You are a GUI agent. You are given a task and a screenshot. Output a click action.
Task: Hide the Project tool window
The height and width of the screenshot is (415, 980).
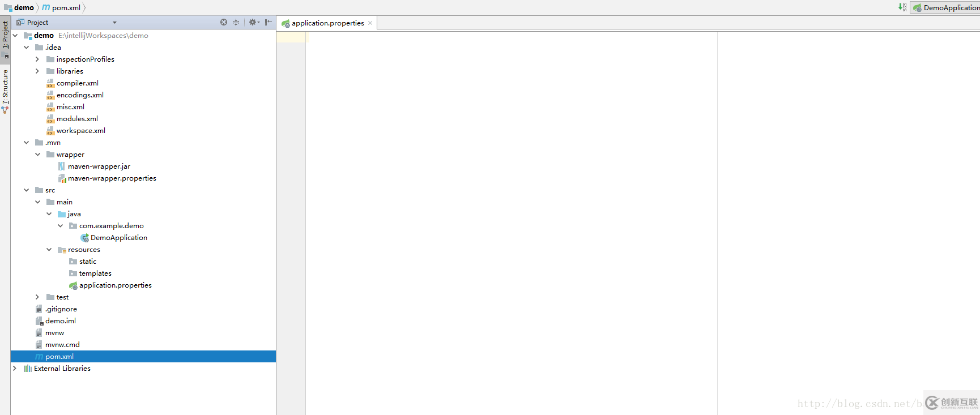[269, 22]
